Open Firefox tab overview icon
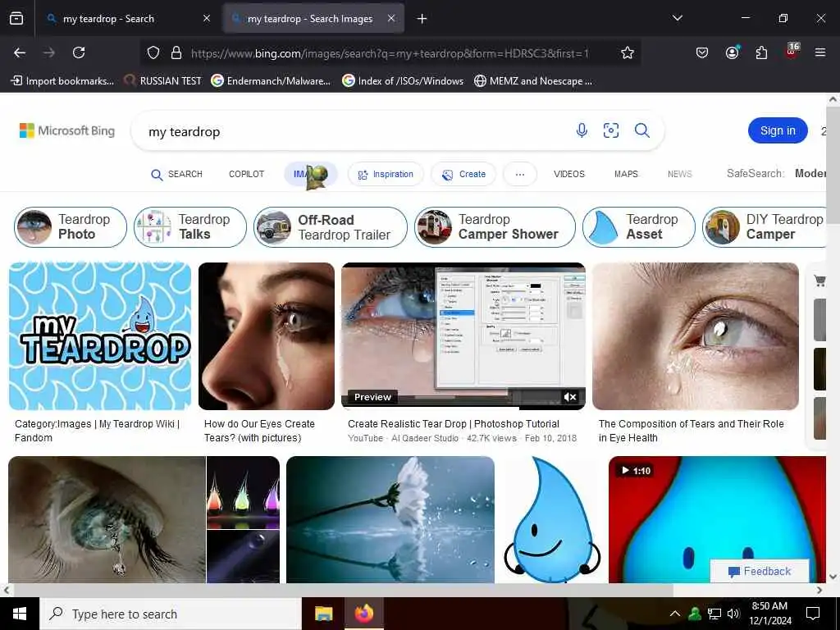The image size is (840, 630). 16,19
